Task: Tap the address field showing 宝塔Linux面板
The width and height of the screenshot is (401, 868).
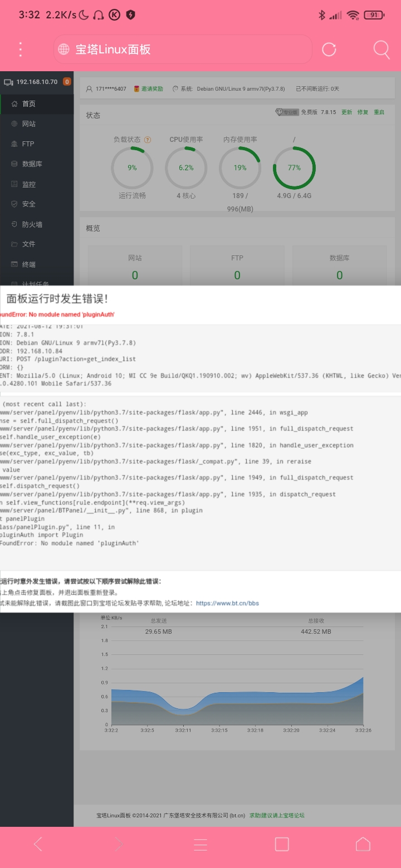Action: (183, 50)
